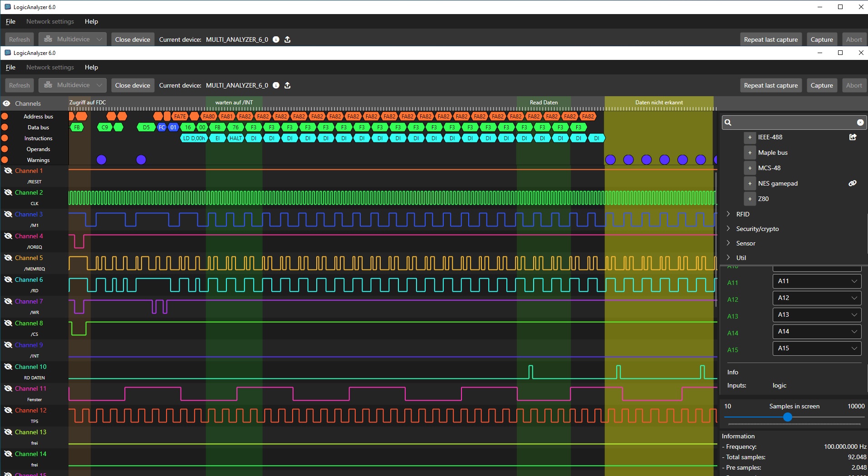Click Close device in the front window

point(132,85)
